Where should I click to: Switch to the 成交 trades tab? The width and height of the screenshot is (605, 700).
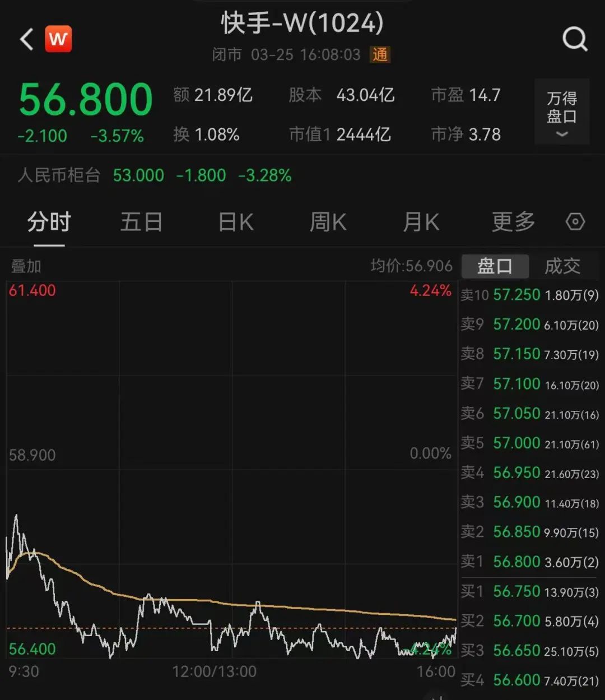[562, 266]
